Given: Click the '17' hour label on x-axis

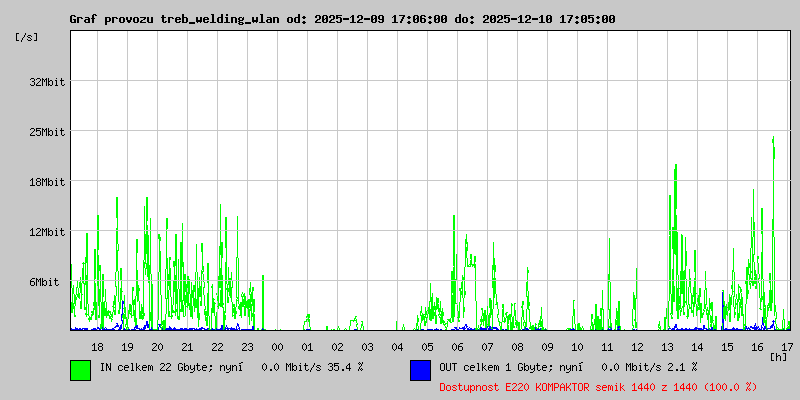Looking at the screenshot, I should [787, 347].
